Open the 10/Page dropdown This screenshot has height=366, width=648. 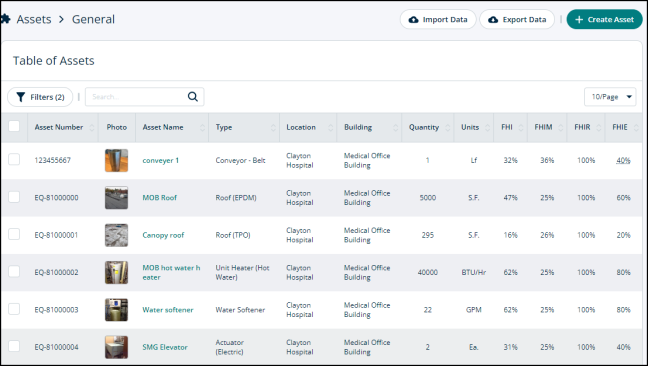(x=610, y=97)
